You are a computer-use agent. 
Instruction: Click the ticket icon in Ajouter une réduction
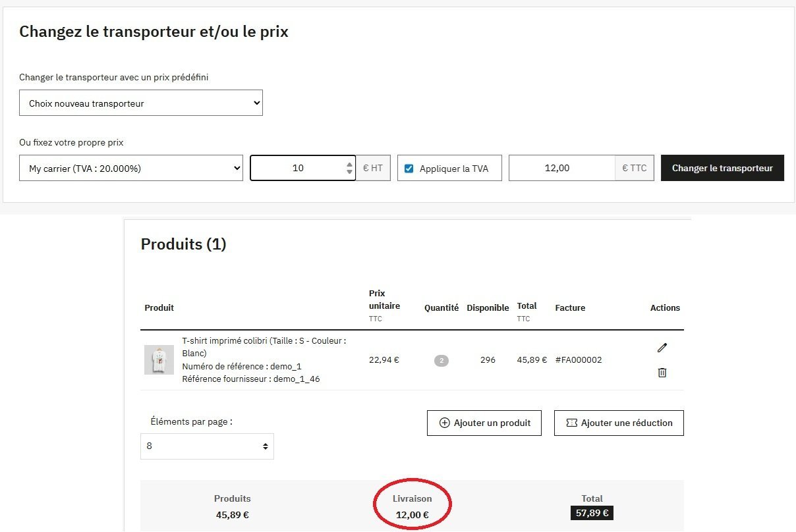tap(571, 423)
